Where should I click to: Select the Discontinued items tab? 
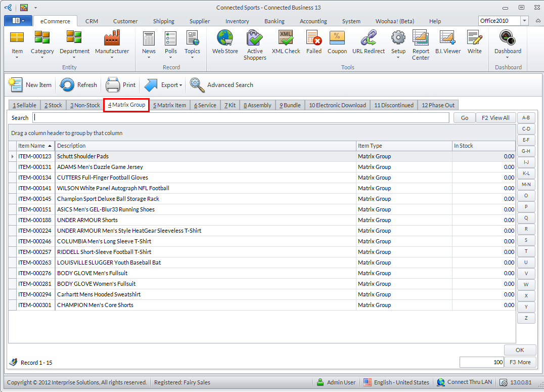point(394,105)
